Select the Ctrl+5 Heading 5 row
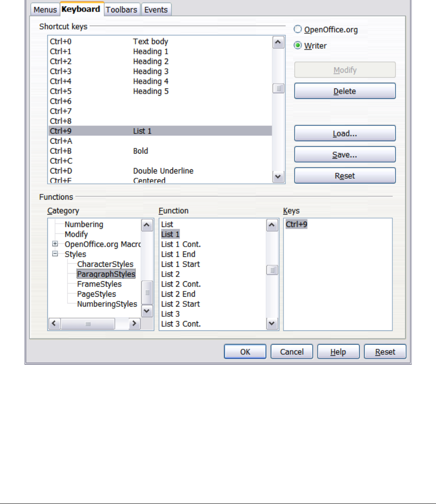 tap(160, 91)
